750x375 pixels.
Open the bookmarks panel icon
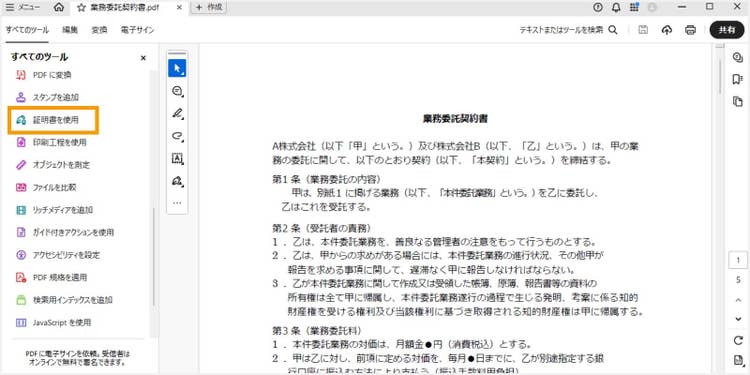click(x=738, y=79)
